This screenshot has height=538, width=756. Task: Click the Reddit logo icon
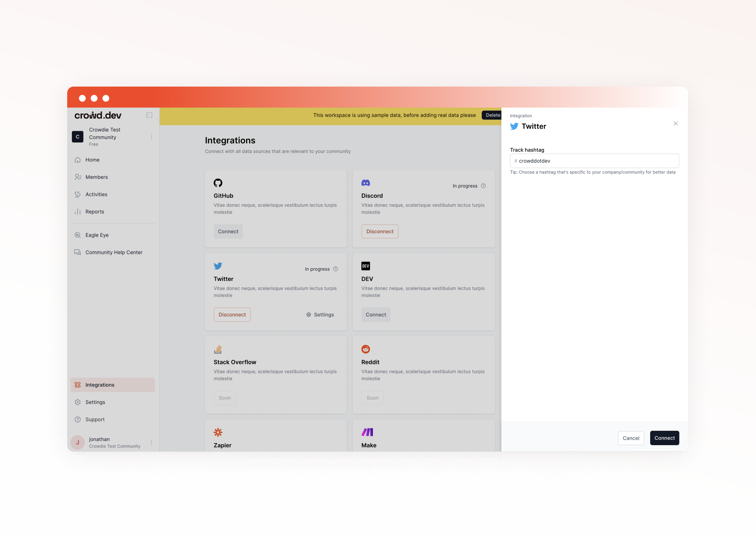coord(366,349)
